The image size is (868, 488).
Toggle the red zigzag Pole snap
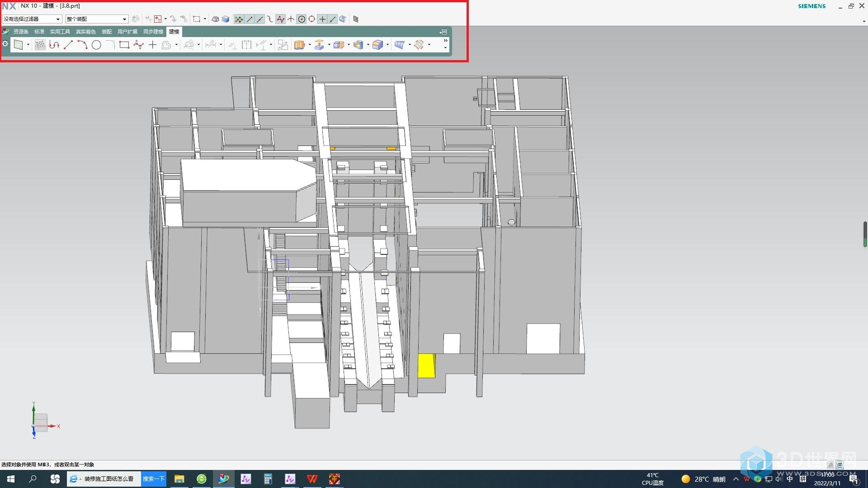pyautogui.click(x=280, y=19)
